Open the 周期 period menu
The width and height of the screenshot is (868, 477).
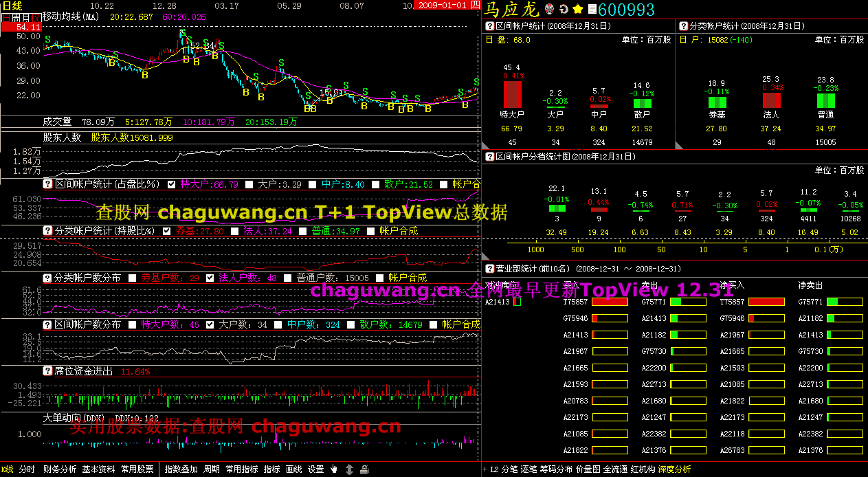click(x=211, y=469)
